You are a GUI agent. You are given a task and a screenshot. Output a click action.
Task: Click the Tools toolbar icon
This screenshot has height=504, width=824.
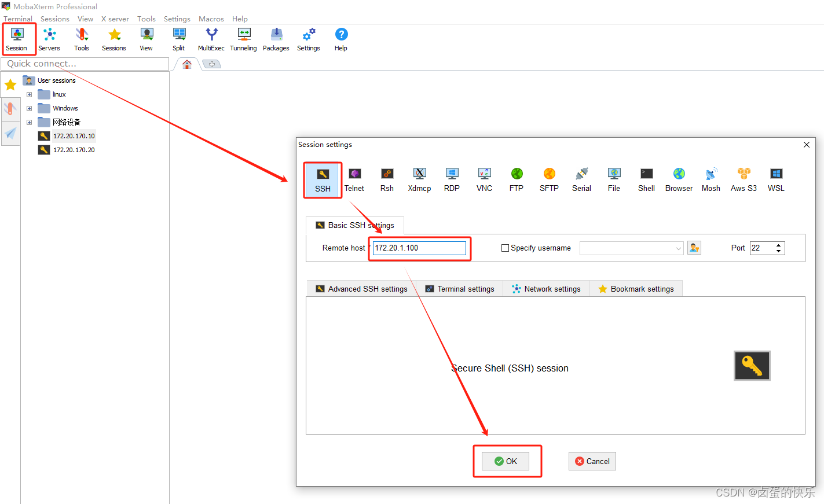82,39
